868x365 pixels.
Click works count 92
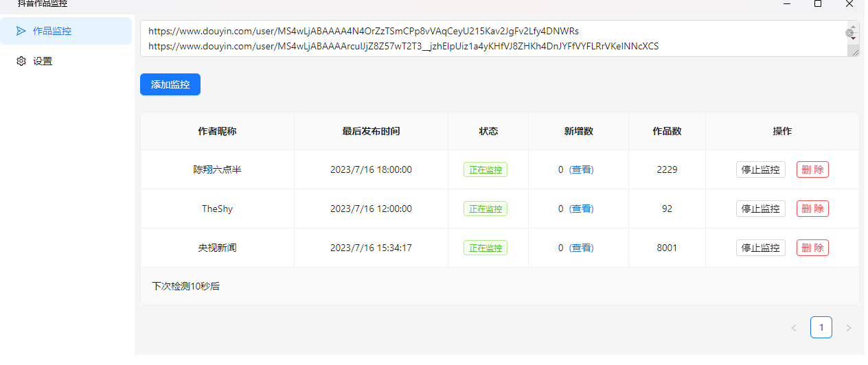[x=667, y=209]
